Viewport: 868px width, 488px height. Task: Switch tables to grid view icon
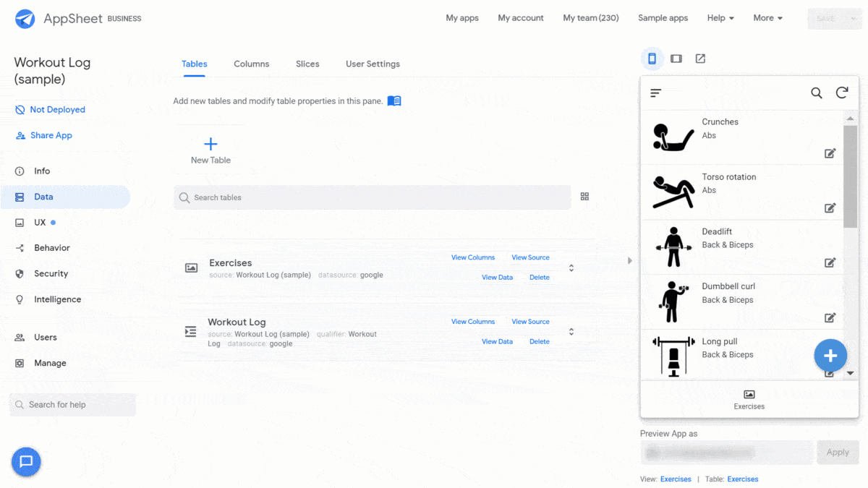[584, 197]
